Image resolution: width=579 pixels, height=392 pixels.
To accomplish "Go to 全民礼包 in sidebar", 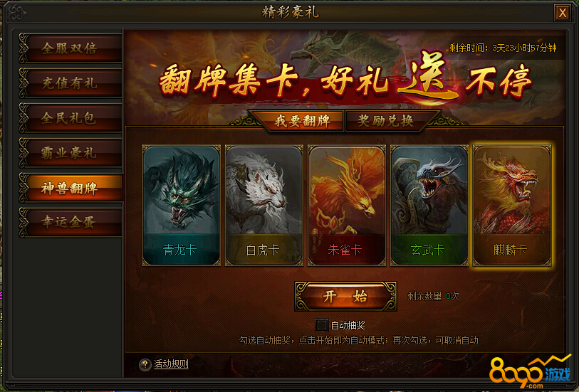I will [x=71, y=118].
